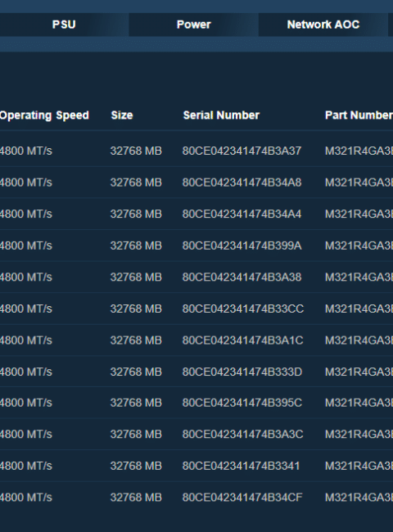Sort table by Size column
Image resolution: width=393 pixels, height=532 pixels.
point(122,115)
